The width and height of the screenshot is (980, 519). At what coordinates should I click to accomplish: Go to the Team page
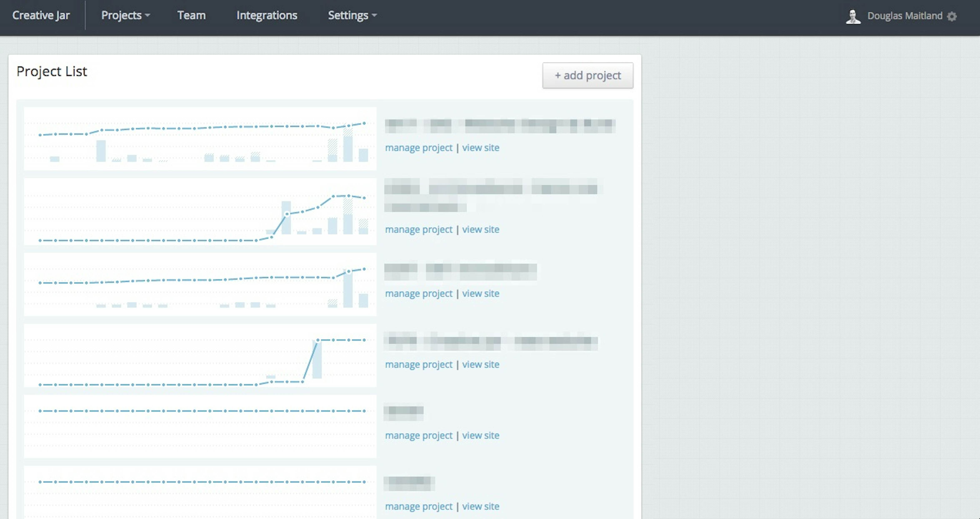point(191,15)
